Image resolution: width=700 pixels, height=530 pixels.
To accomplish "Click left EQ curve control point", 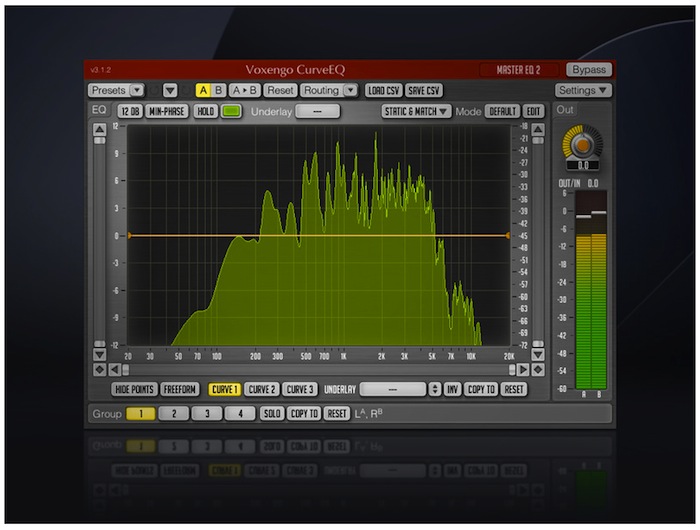I will 129,235.
